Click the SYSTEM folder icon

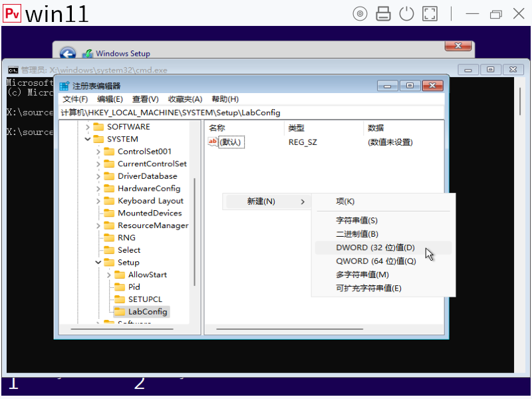[x=98, y=139]
